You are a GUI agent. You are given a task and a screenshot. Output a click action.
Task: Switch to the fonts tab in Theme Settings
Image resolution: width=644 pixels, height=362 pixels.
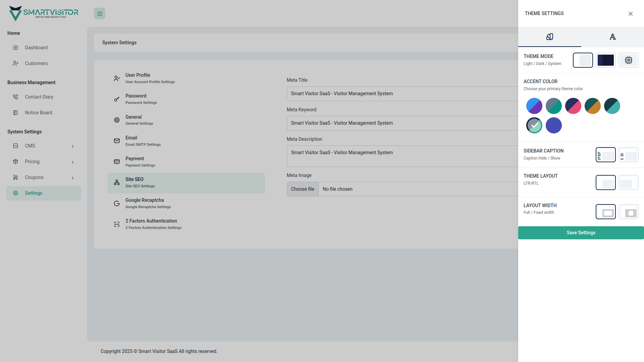click(x=612, y=37)
